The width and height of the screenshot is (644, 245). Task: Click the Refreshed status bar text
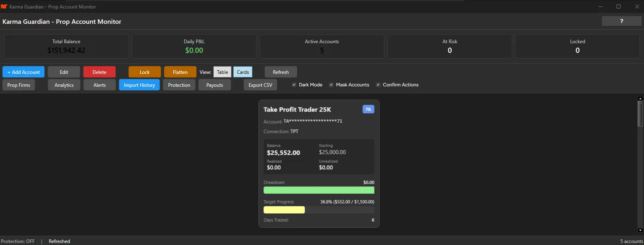[x=59, y=241]
